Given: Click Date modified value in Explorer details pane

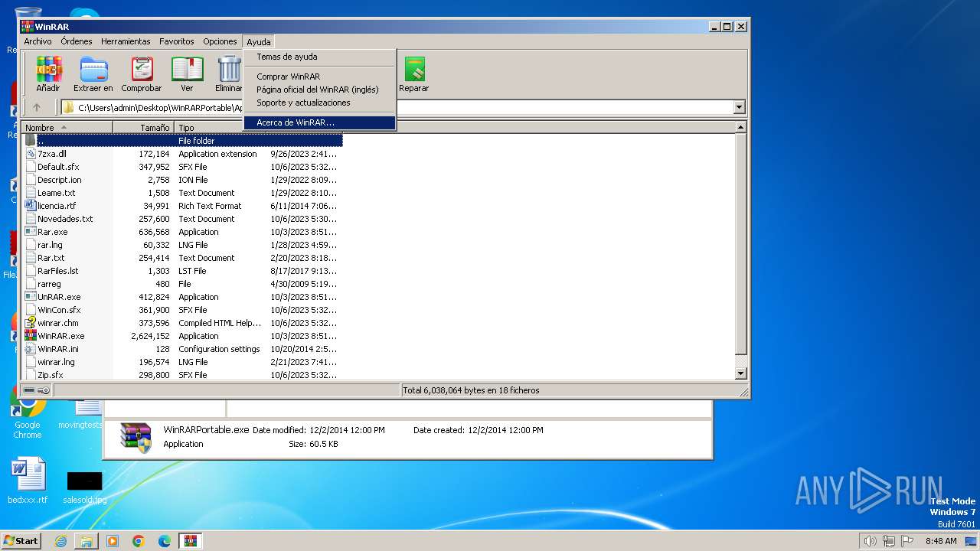Looking at the screenshot, I should 347,430.
